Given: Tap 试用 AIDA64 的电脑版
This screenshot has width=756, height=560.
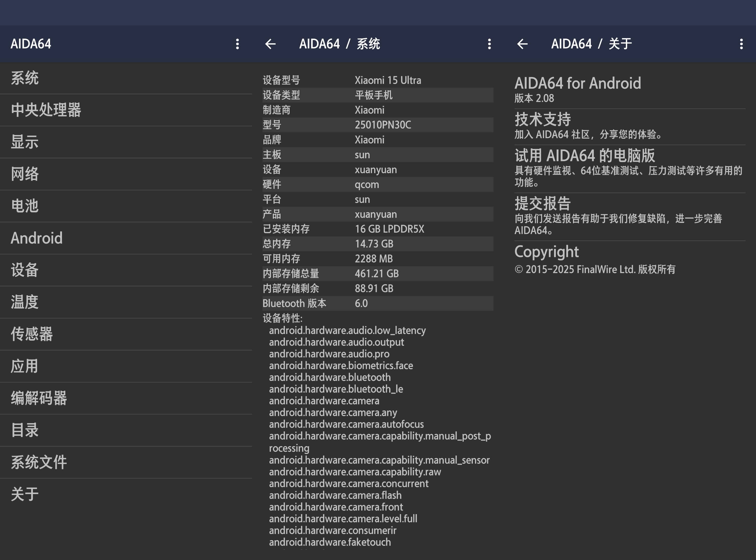Looking at the screenshot, I should click(x=630, y=169).
